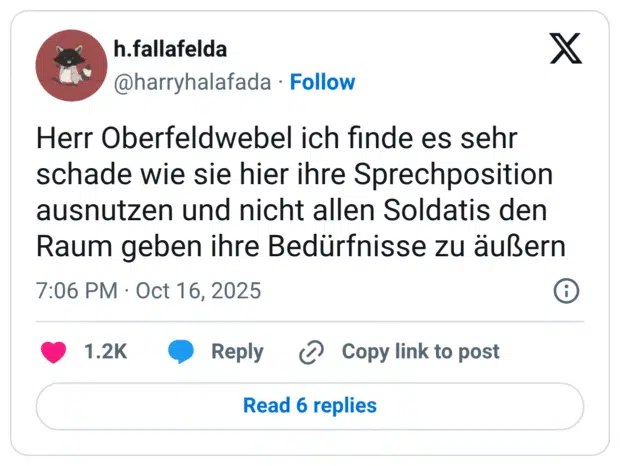
Task: Open the @harryhalafada handle link
Action: click(x=193, y=82)
